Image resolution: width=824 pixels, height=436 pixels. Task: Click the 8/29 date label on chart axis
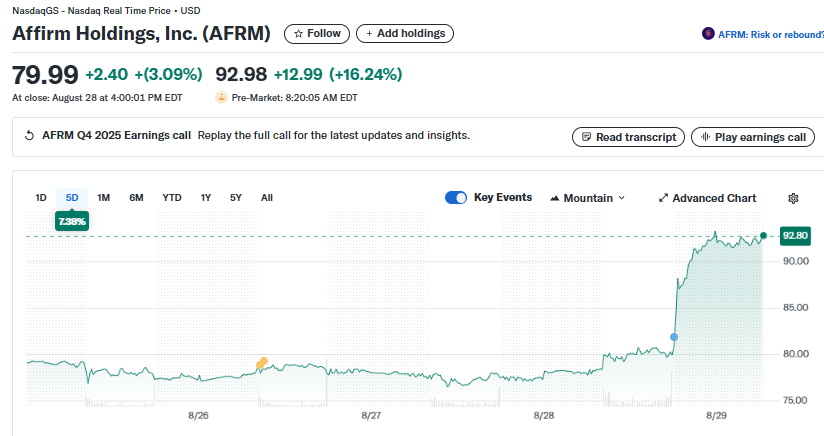[716, 416]
